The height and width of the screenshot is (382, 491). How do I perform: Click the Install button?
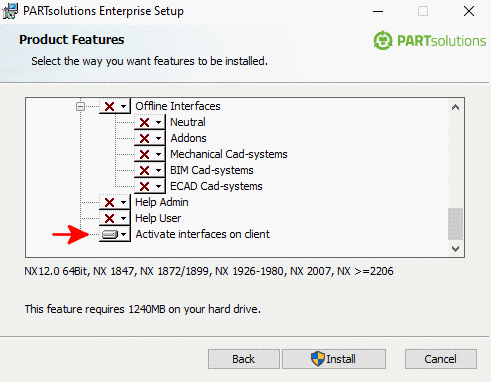[334, 359]
